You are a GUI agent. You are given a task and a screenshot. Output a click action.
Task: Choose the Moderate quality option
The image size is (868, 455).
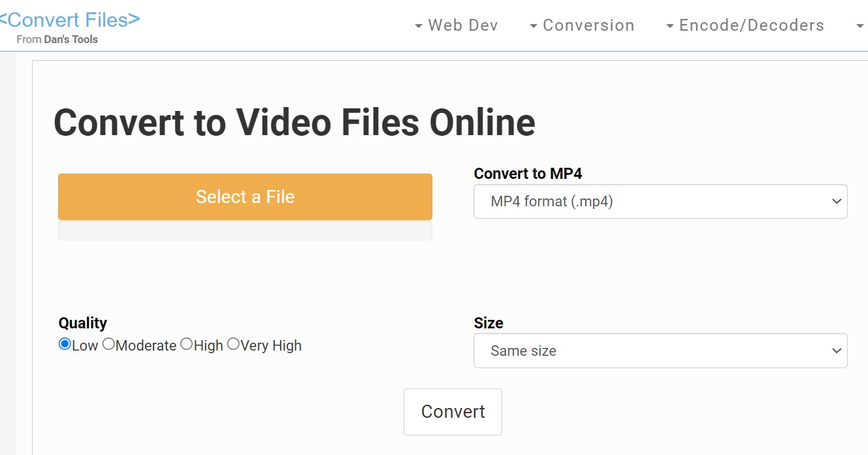[x=108, y=344]
